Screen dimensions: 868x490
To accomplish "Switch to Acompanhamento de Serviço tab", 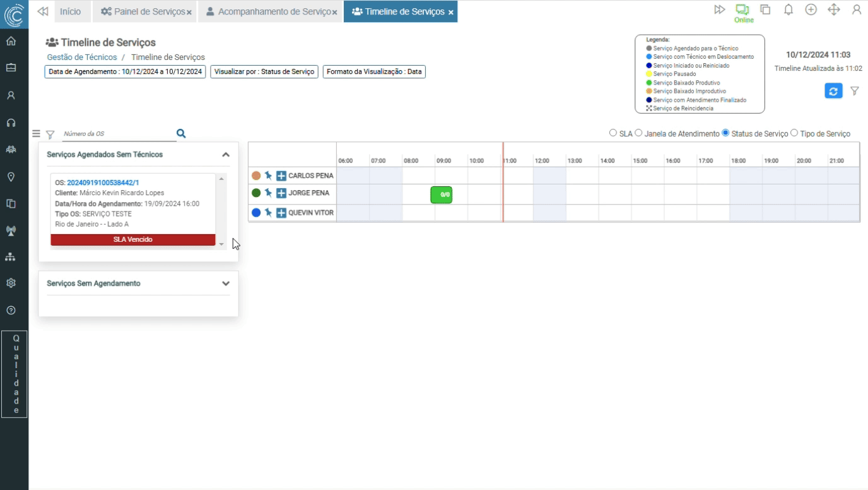I will click(268, 12).
